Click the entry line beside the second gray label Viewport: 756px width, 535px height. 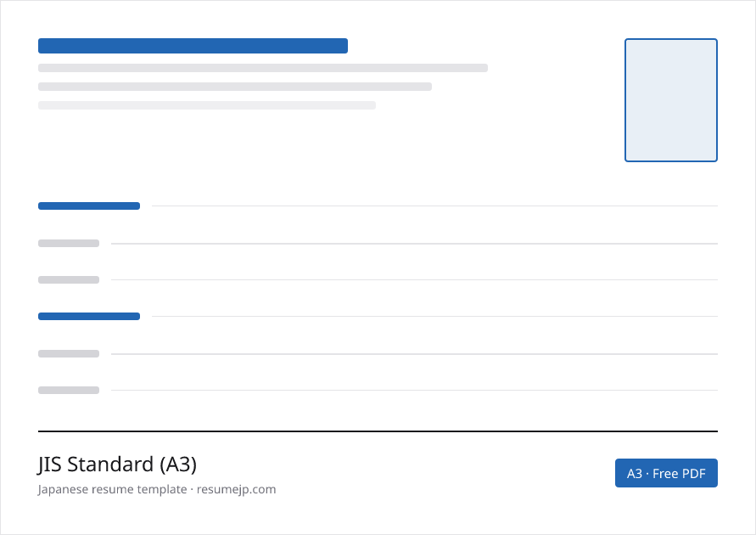(x=414, y=279)
